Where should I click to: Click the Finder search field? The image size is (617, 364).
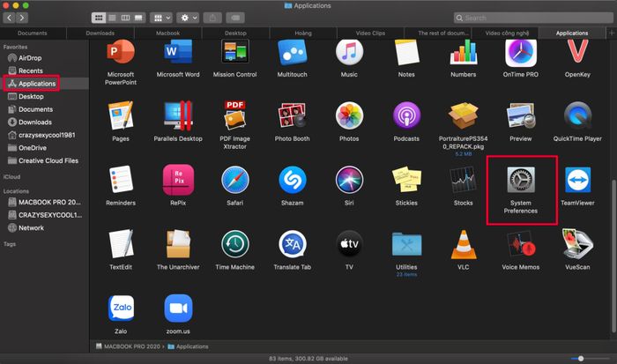tap(533, 18)
